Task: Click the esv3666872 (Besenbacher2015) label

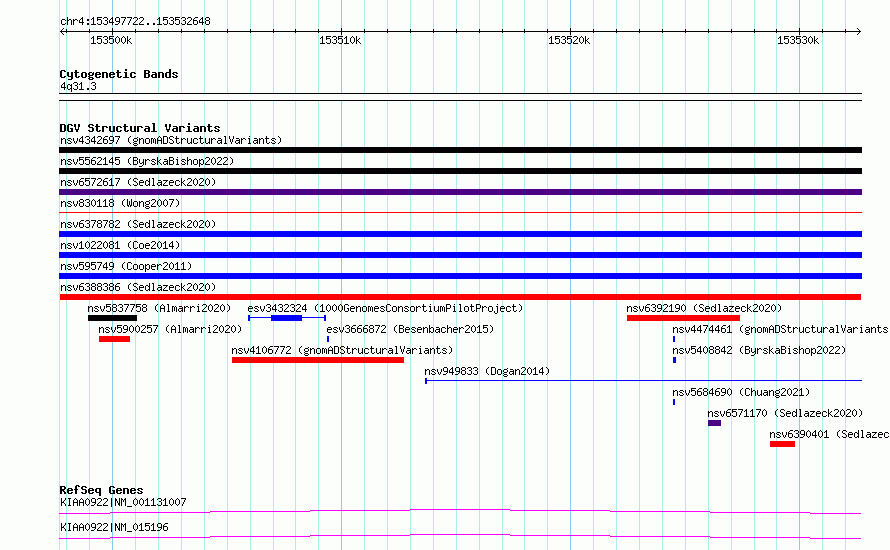Action: (x=410, y=329)
